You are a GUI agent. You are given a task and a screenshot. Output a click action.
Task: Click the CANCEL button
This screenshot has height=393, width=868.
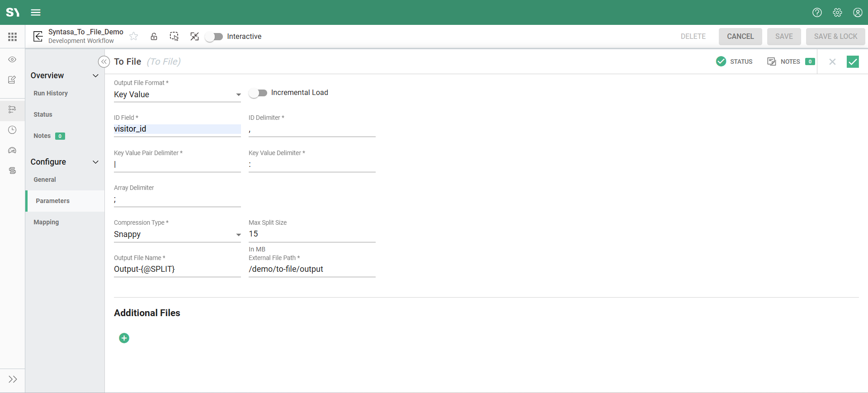pos(740,37)
